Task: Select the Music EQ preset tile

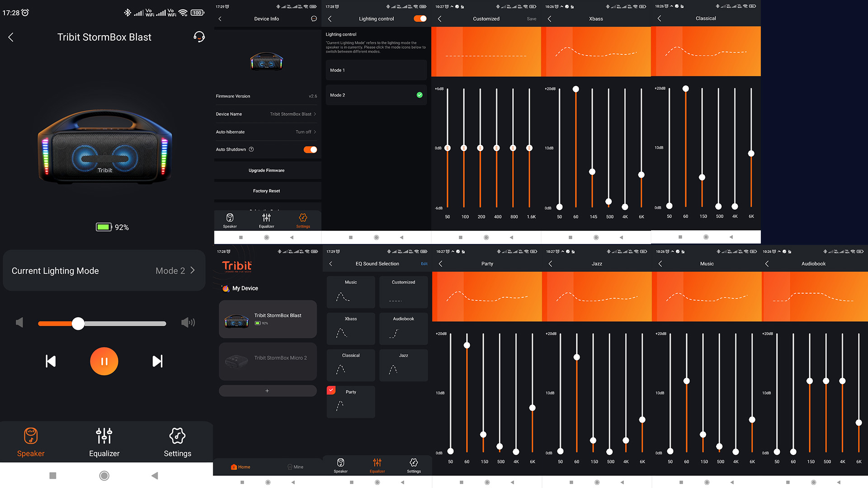Action: click(351, 292)
